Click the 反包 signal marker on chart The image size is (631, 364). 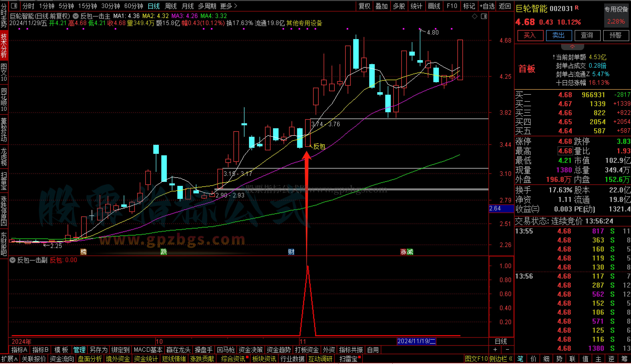point(319,146)
